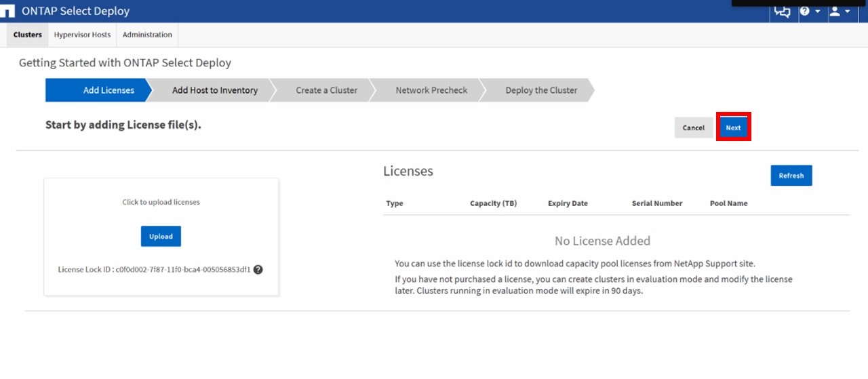
Task: Expand the help menu dropdown arrow
Action: click(817, 12)
